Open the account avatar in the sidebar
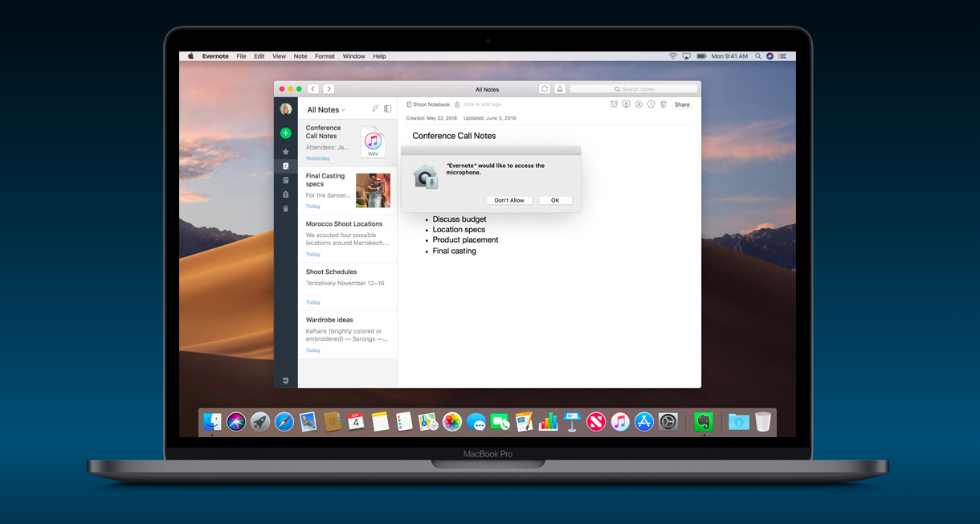 tap(285, 109)
